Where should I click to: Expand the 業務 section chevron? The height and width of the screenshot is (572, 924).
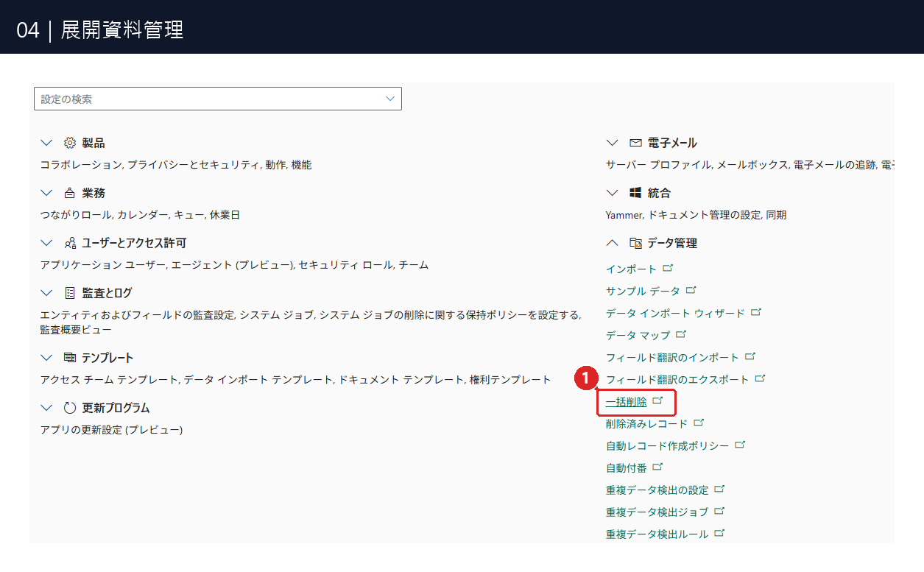click(47, 193)
